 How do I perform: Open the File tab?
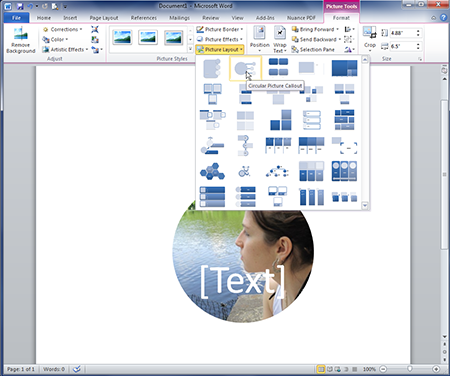[x=16, y=18]
